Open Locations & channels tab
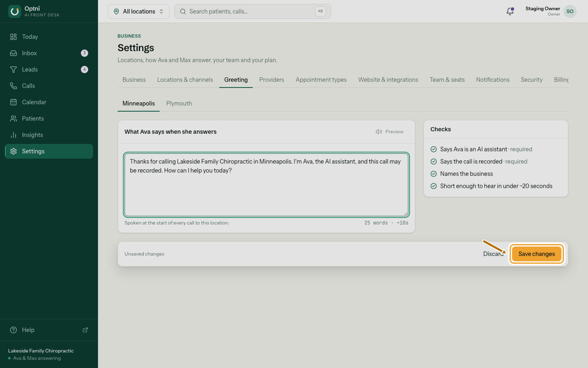 click(185, 80)
